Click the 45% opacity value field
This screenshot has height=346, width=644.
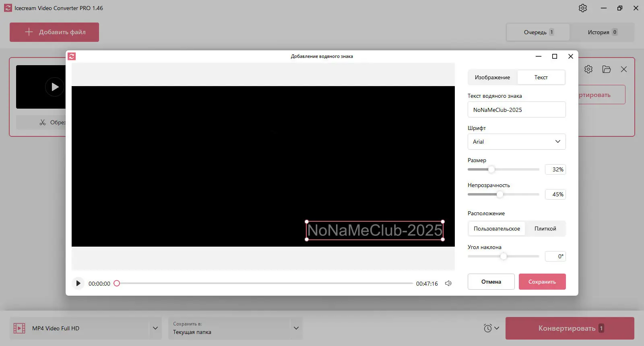click(x=555, y=194)
